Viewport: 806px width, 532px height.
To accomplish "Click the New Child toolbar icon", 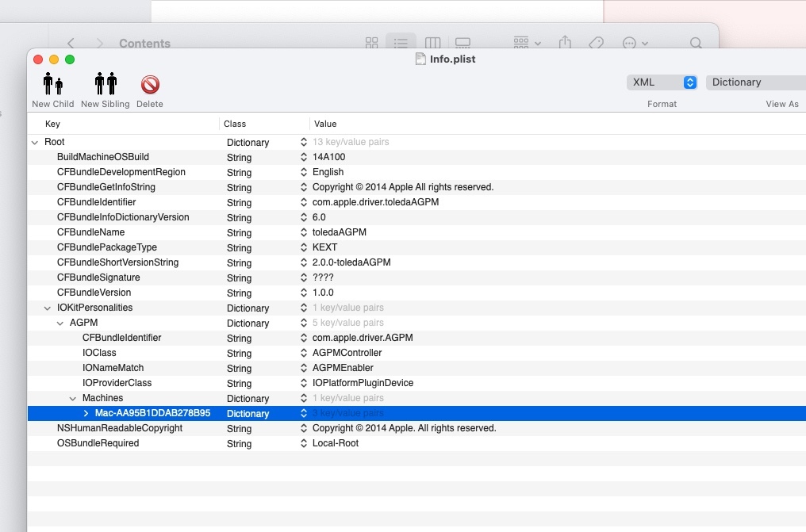I will (x=53, y=84).
